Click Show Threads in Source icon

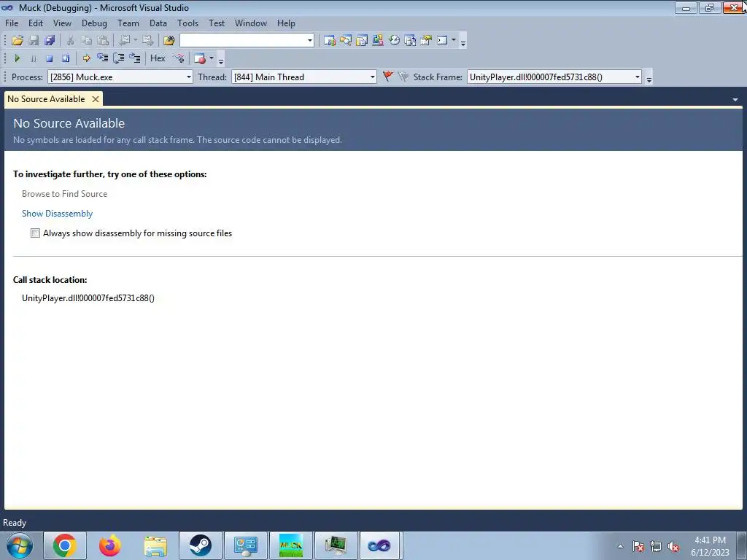pos(179,58)
